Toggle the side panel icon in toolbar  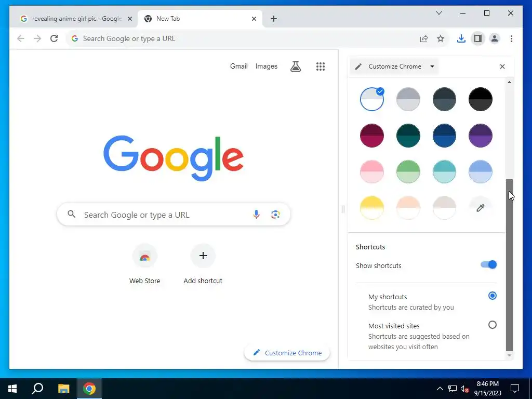click(478, 38)
